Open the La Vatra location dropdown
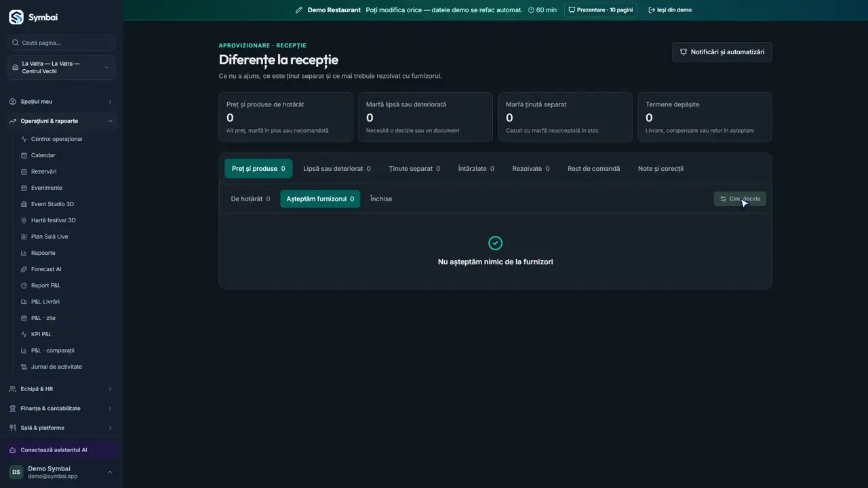 click(x=61, y=68)
